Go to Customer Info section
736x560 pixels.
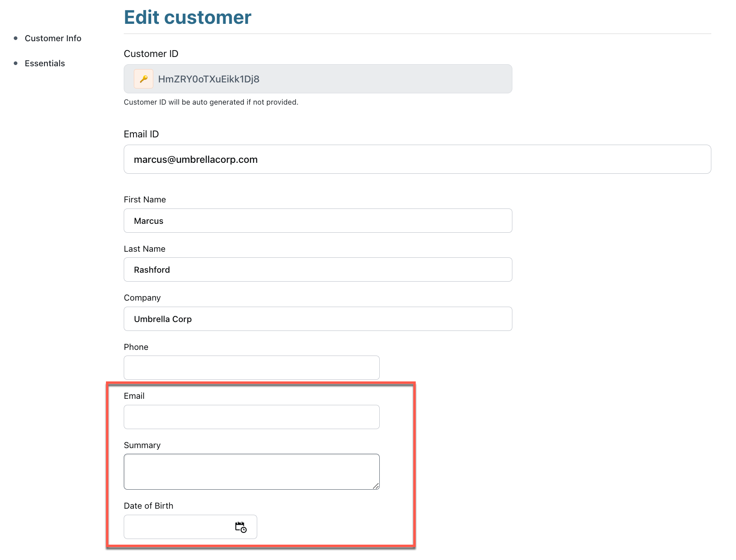pos(53,38)
